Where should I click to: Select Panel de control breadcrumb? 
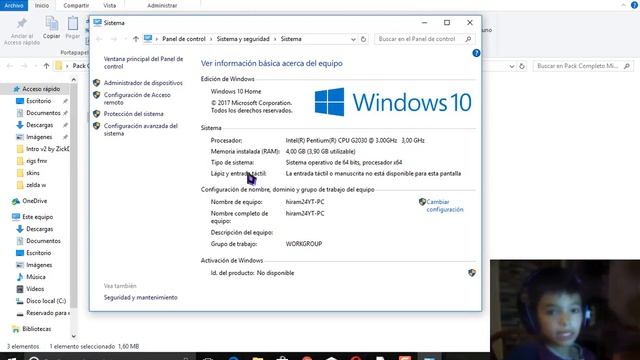(184, 39)
